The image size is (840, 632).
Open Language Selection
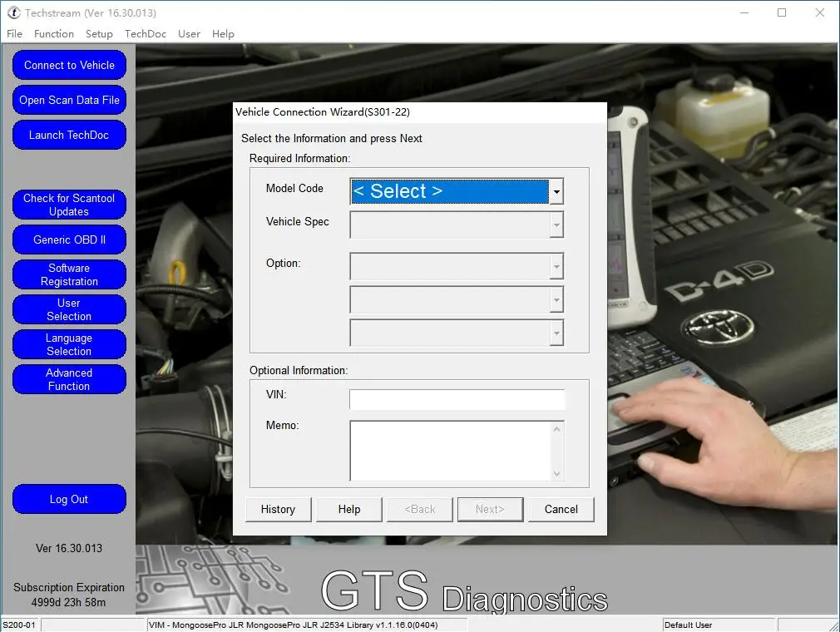click(69, 344)
